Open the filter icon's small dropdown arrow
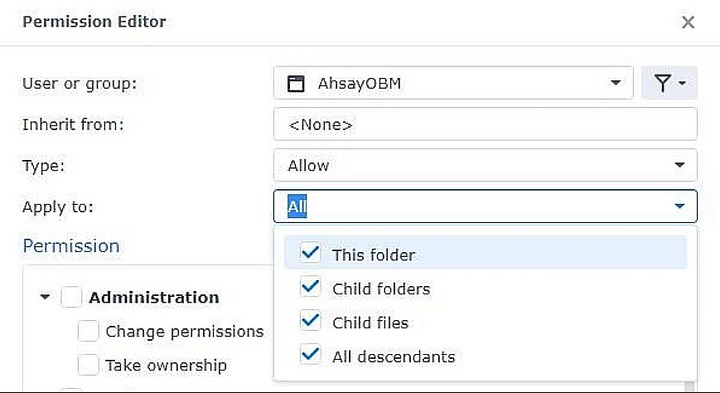 (682, 83)
